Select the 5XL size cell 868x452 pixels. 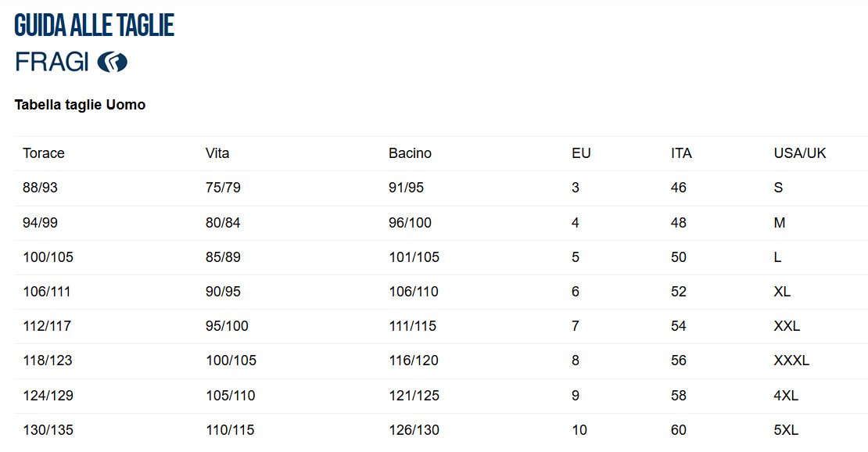coord(786,430)
